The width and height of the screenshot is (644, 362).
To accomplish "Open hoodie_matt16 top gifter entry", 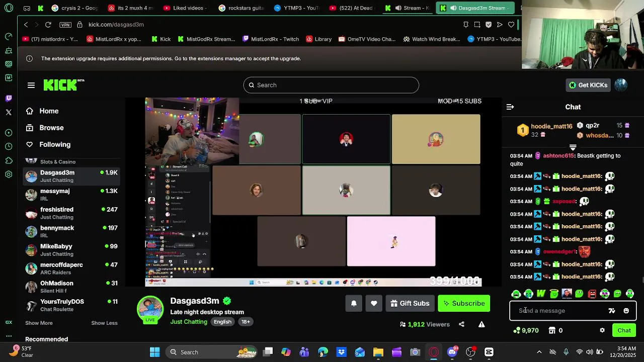I will (545, 130).
